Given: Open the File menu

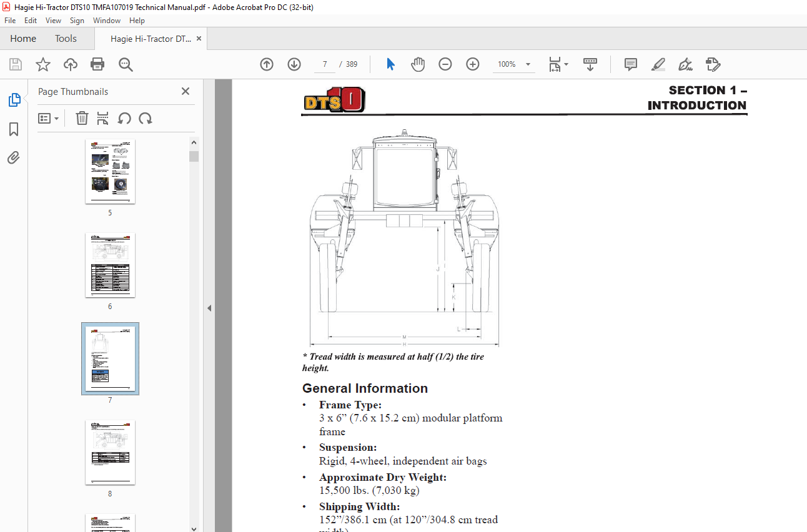Looking at the screenshot, I should click(x=10, y=21).
